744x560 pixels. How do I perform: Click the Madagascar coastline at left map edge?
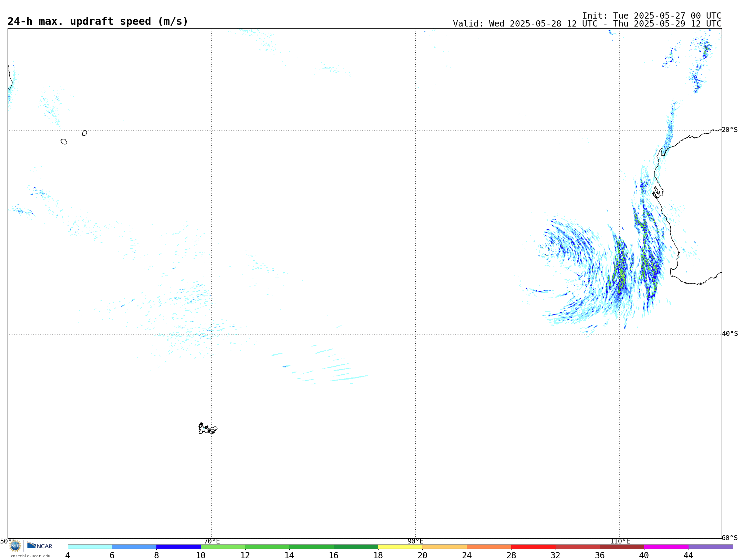point(10,77)
